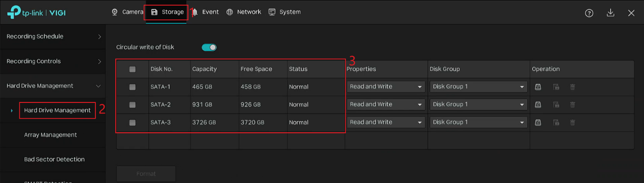Open Disk Group dropdown for SATA-3
This screenshot has height=183, width=644.
pos(478,122)
